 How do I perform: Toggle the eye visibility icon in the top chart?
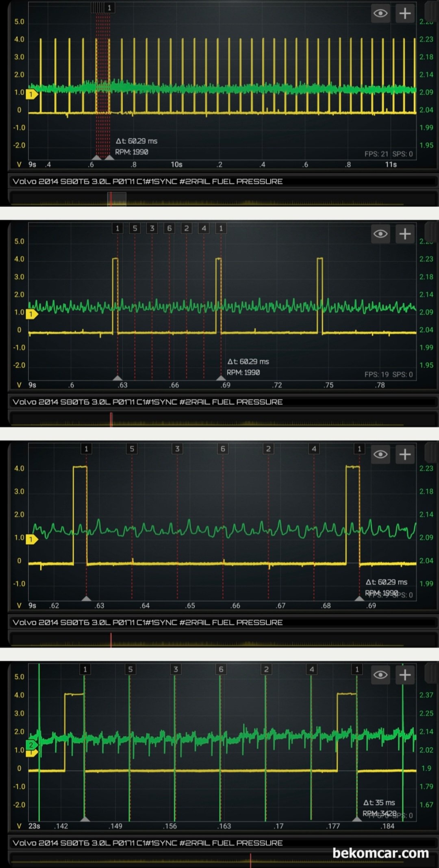pos(380,13)
